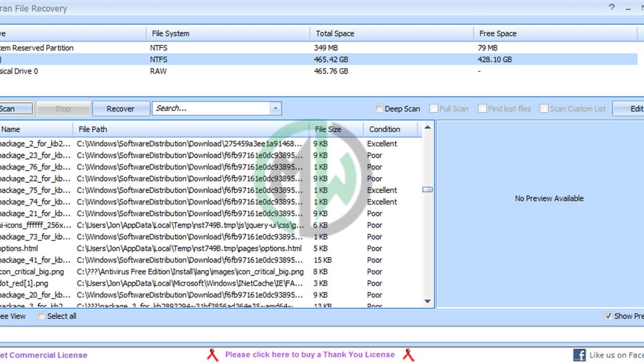Click the scroll-down arrow of the file list
644x362 pixels.
click(427, 302)
